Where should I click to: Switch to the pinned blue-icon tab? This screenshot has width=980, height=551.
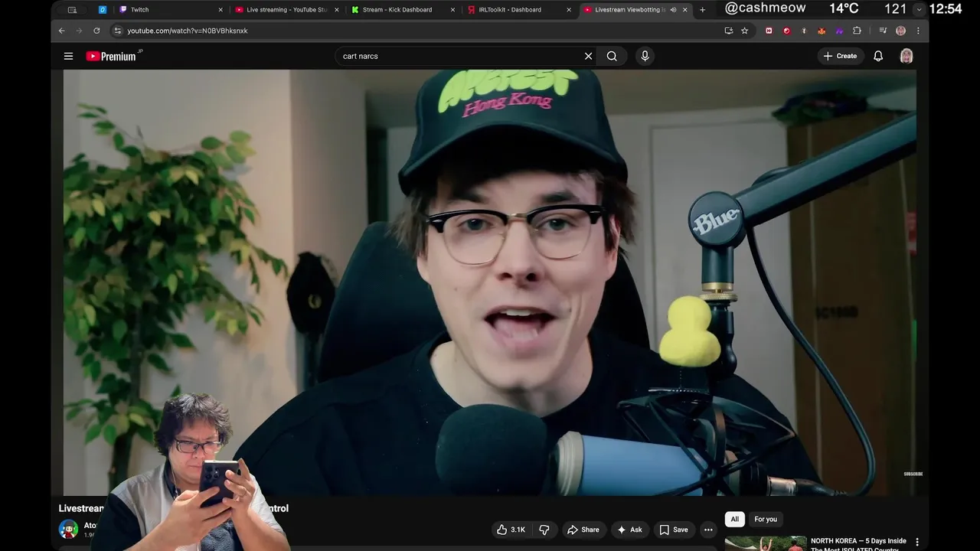click(x=102, y=10)
